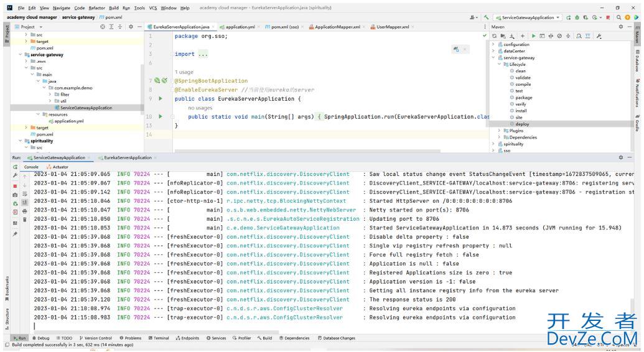Select application.yml in Project tree
644x352 pixels.
66,121
